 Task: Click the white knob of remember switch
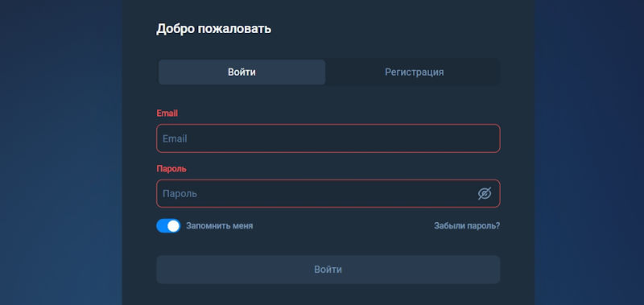click(x=174, y=226)
